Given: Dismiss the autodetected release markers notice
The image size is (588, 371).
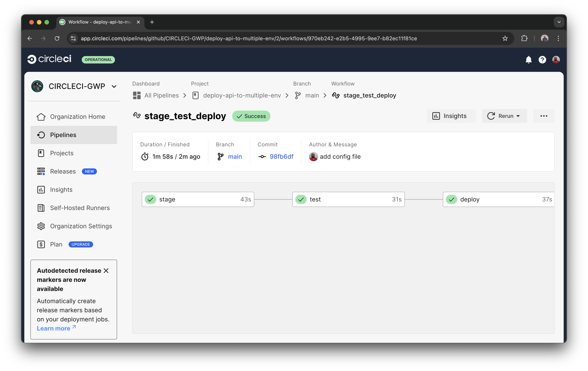Looking at the screenshot, I should pos(106,271).
